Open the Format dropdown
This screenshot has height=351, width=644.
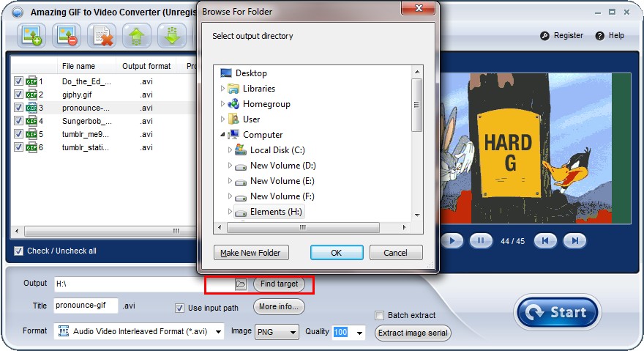point(219,332)
